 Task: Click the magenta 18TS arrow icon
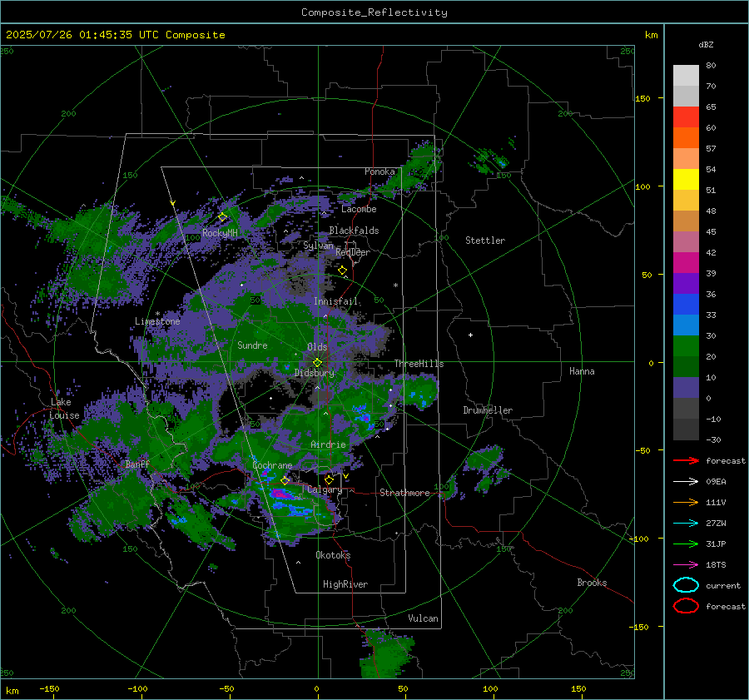click(x=686, y=565)
